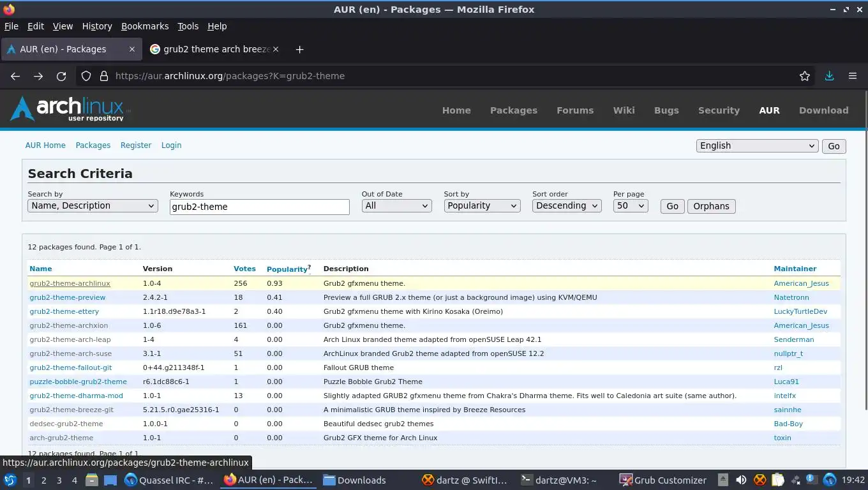Click the Wiki link in the site header
The height and width of the screenshot is (490, 868).
point(624,110)
